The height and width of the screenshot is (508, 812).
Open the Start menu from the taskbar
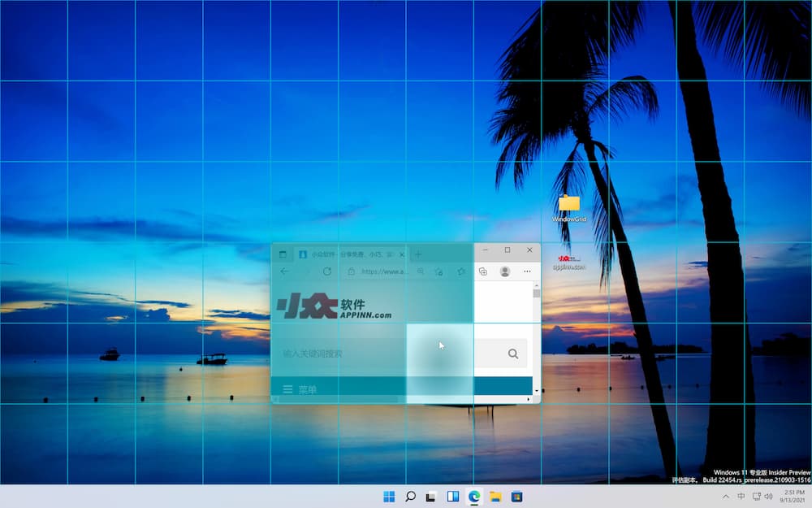(x=390, y=496)
